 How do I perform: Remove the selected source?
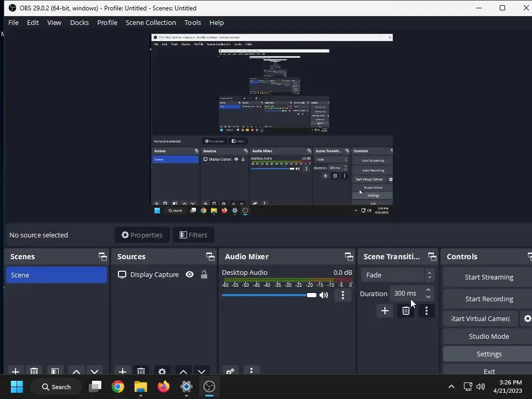pyautogui.click(x=141, y=371)
